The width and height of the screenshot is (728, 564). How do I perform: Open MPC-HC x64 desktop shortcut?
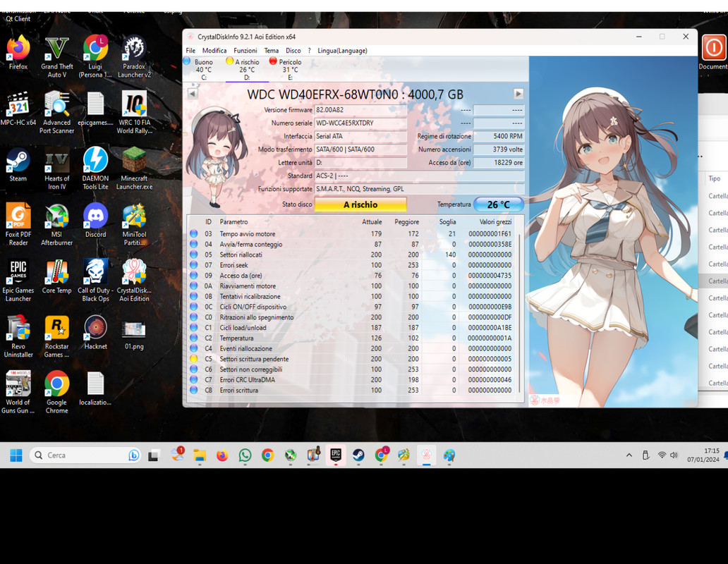[x=18, y=109]
